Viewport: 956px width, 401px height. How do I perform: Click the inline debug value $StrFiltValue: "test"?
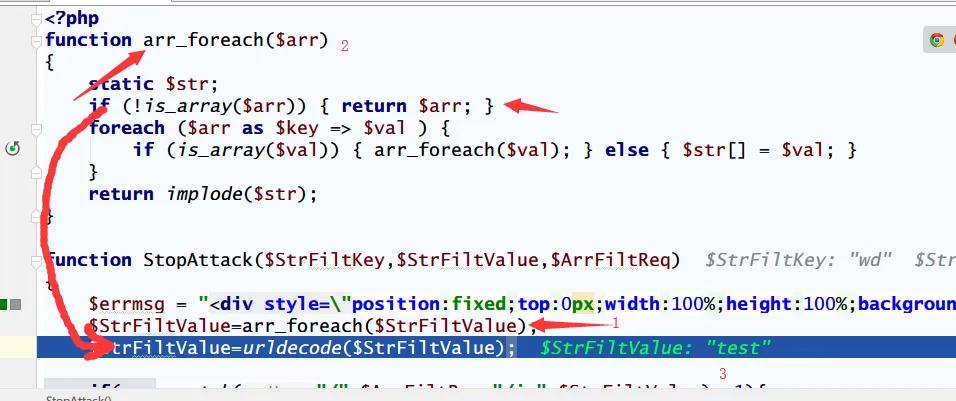point(656,347)
